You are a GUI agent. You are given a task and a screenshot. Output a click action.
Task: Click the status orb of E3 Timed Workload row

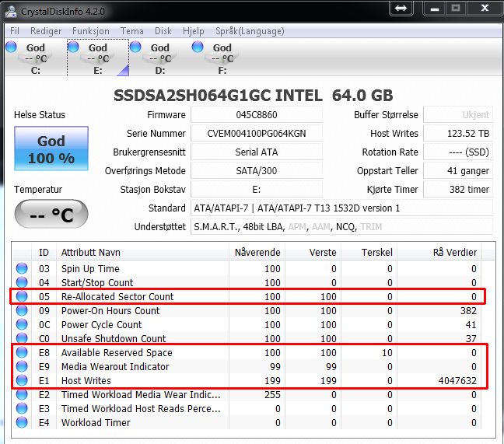tap(22, 408)
